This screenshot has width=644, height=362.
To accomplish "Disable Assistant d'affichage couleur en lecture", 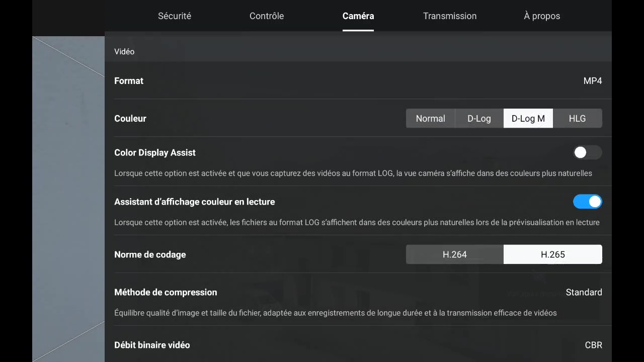I will pyautogui.click(x=587, y=202).
